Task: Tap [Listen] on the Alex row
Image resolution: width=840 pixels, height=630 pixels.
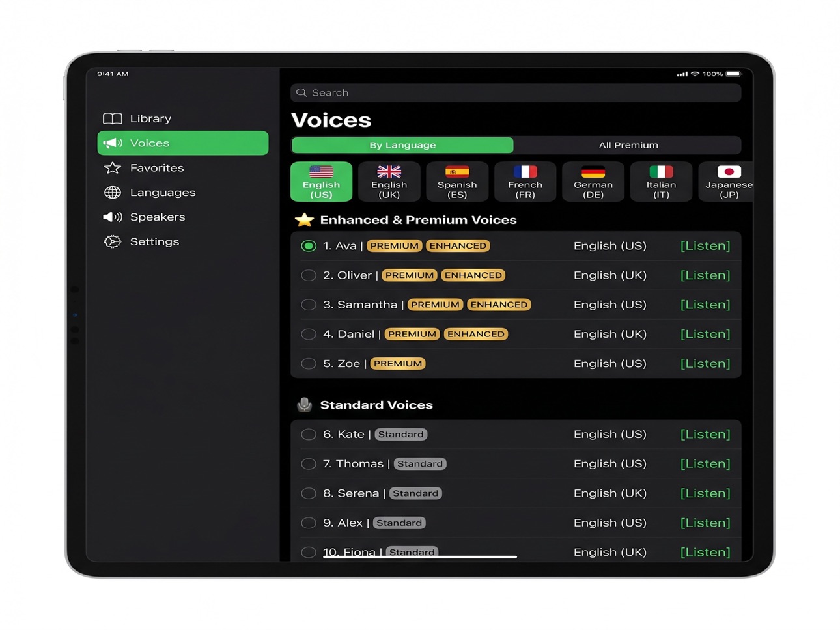Action: click(x=705, y=523)
